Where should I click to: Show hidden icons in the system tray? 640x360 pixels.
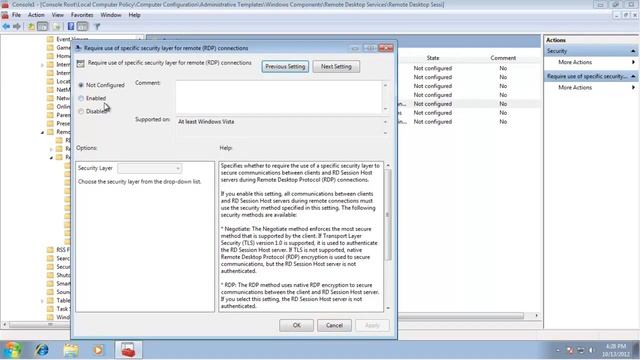[x=558, y=350]
